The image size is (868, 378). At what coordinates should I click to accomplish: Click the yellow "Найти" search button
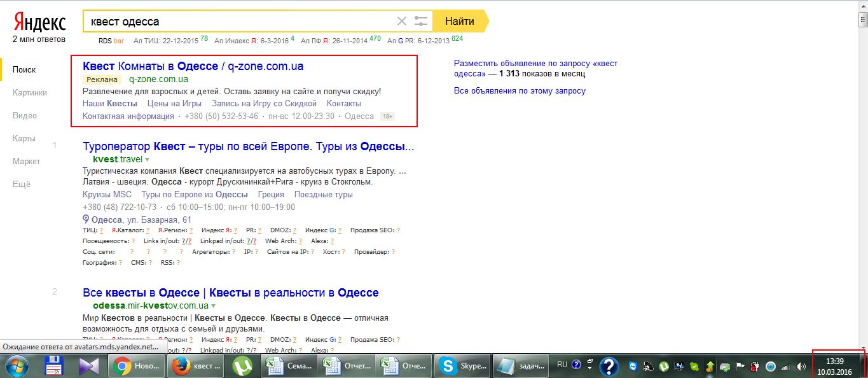tap(460, 21)
